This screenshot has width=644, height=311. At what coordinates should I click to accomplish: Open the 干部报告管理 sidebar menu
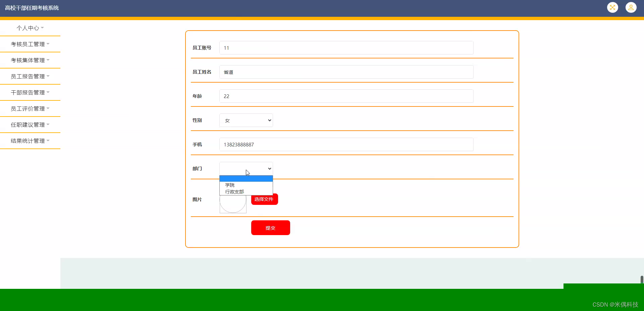click(30, 92)
